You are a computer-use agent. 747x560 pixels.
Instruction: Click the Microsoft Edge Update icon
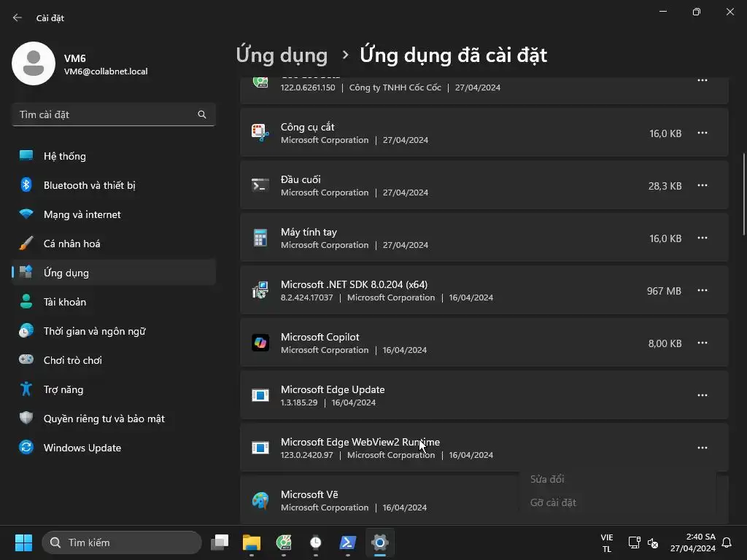pos(260,395)
